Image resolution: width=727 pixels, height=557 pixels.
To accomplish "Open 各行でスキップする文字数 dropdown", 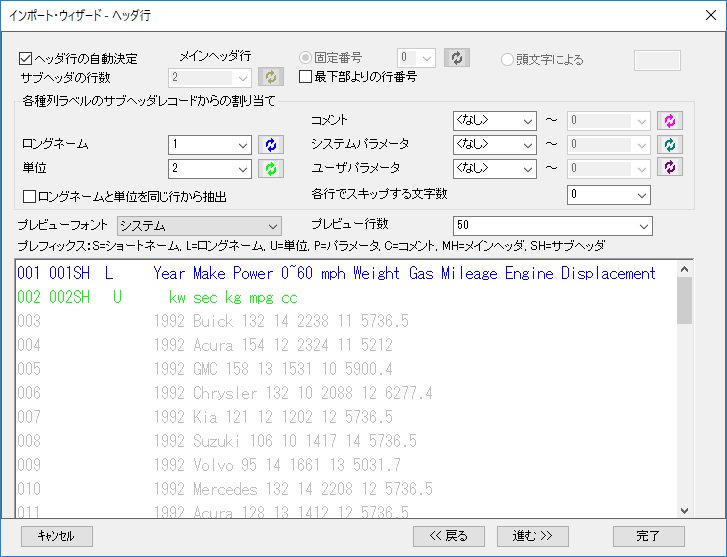I will 609,195.
